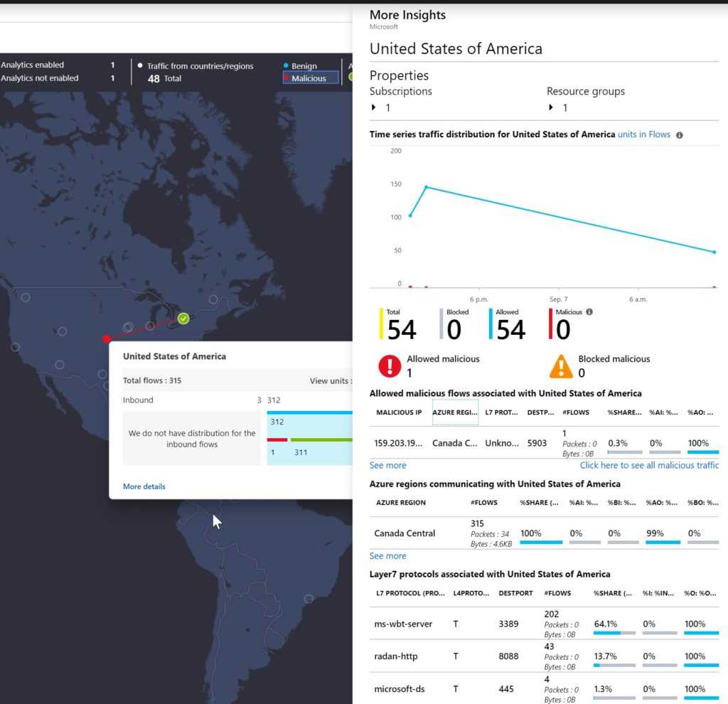This screenshot has width=728, height=704.
Task: Click the info icon beside Malicious count
Action: pos(589,312)
